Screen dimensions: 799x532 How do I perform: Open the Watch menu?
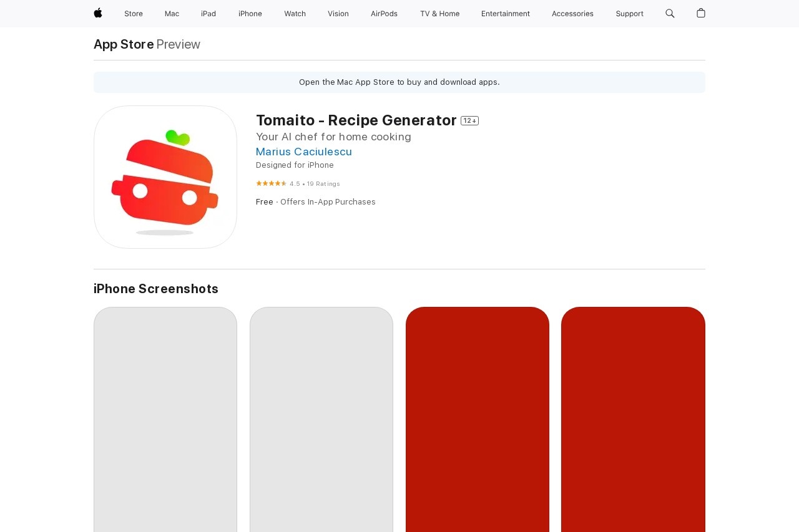coord(295,14)
